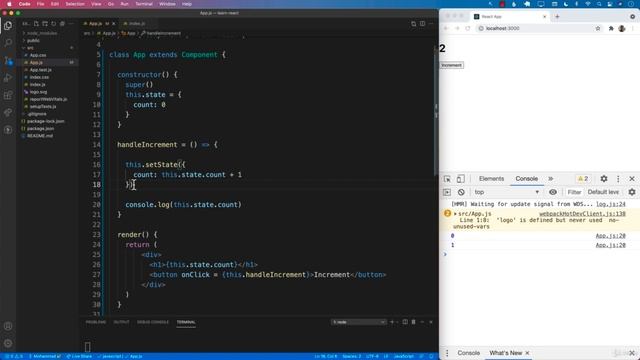Clear the DevTools console
This screenshot has height=360, width=640.
[x=461, y=192]
